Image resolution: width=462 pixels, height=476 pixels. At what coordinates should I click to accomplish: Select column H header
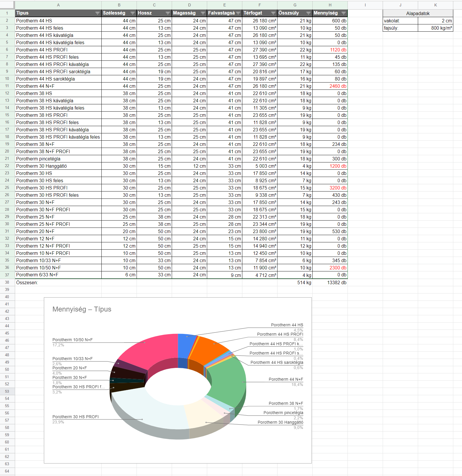330,5
